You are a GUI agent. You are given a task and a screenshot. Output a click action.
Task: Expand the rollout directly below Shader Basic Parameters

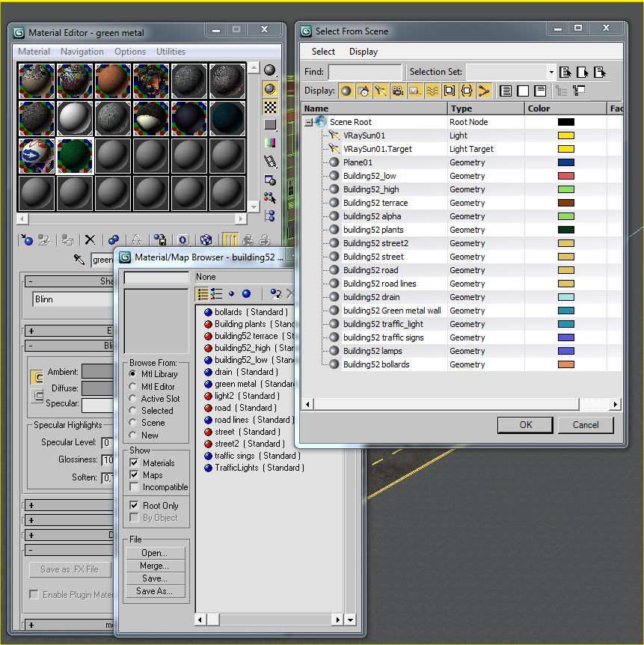[69, 331]
